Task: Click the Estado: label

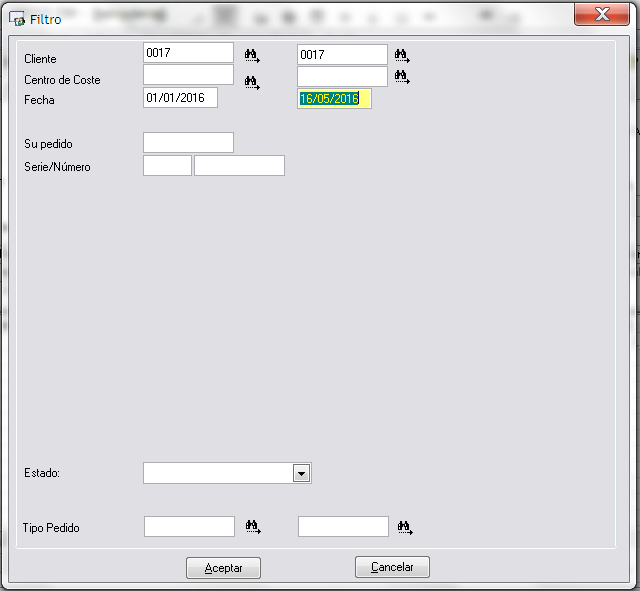Action: coord(42,473)
